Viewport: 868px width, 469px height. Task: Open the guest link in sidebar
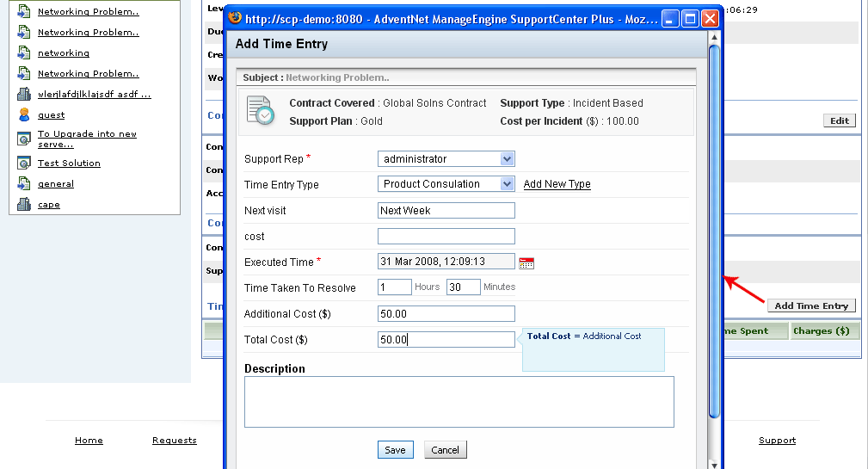tap(51, 115)
